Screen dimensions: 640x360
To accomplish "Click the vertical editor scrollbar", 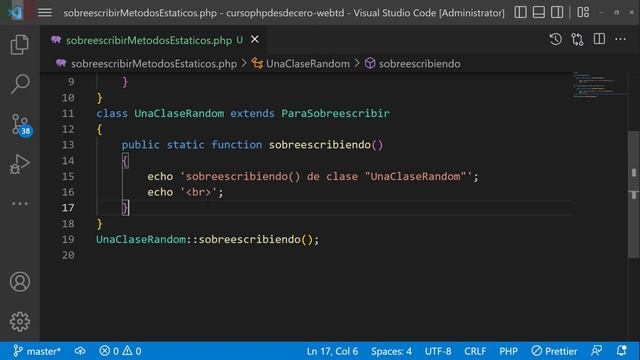I will tap(633, 194).
